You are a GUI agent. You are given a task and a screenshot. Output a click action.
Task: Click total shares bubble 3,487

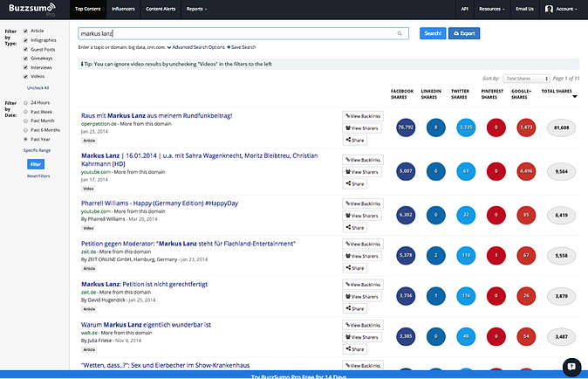[x=561, y=337]
